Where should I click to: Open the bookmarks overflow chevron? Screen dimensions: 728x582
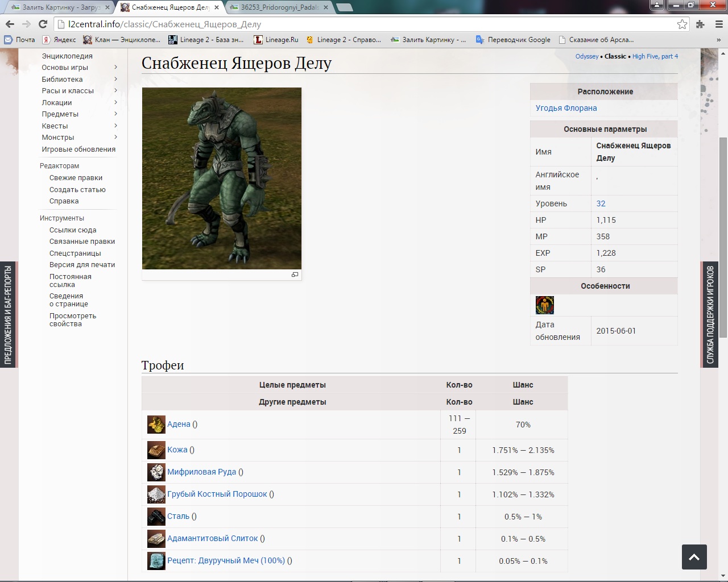pyautogui.click(x=719, y=40)
